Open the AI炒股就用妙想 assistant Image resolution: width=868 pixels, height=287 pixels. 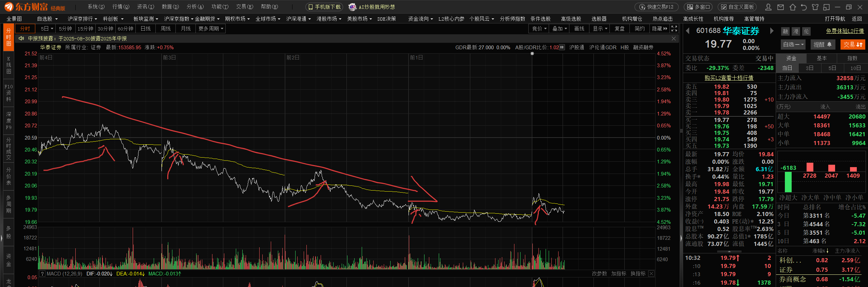click(x=372, y=7)
